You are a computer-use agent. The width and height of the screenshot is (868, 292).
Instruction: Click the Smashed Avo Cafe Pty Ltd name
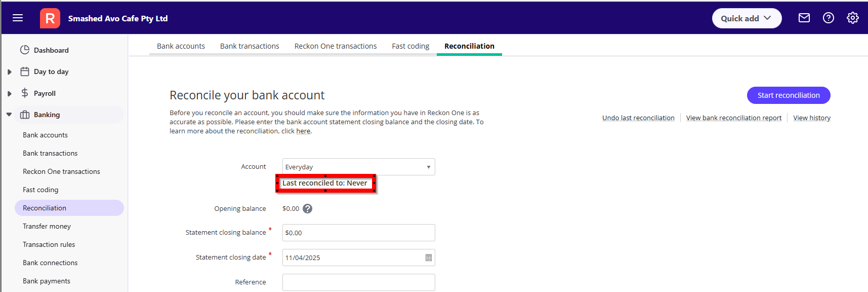click(118, 18)
